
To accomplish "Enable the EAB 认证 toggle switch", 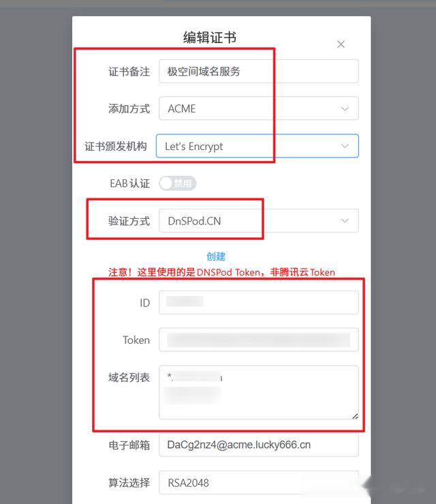I will point(178,183).
